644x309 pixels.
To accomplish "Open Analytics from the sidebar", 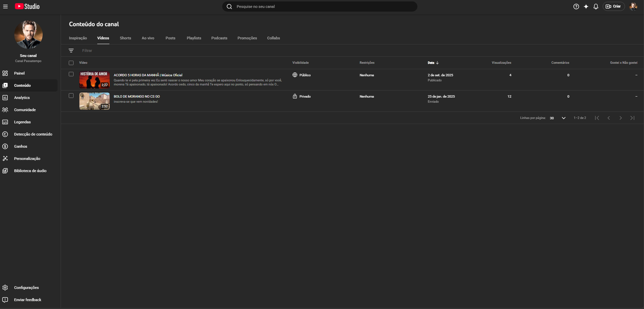I will [x=22, y=98].
